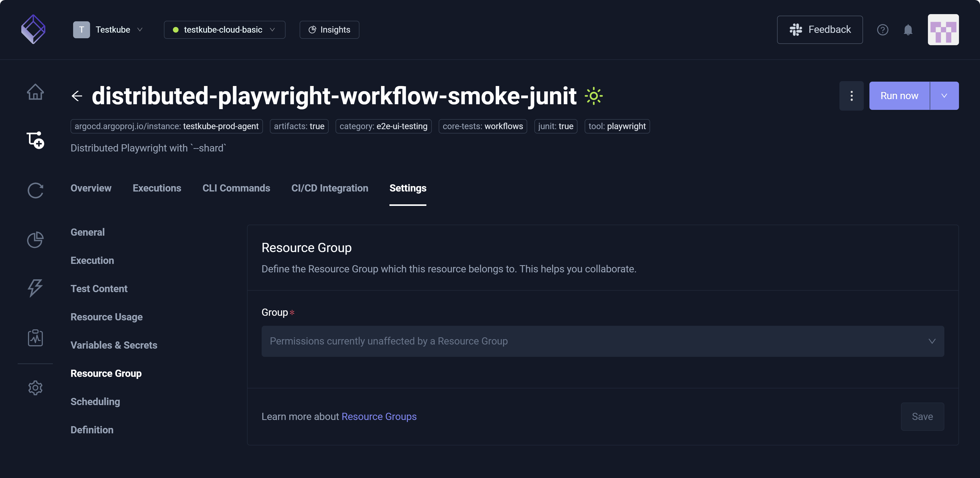Click the Run now button
This screenshot has width=980, height=478.
point(899,96)
